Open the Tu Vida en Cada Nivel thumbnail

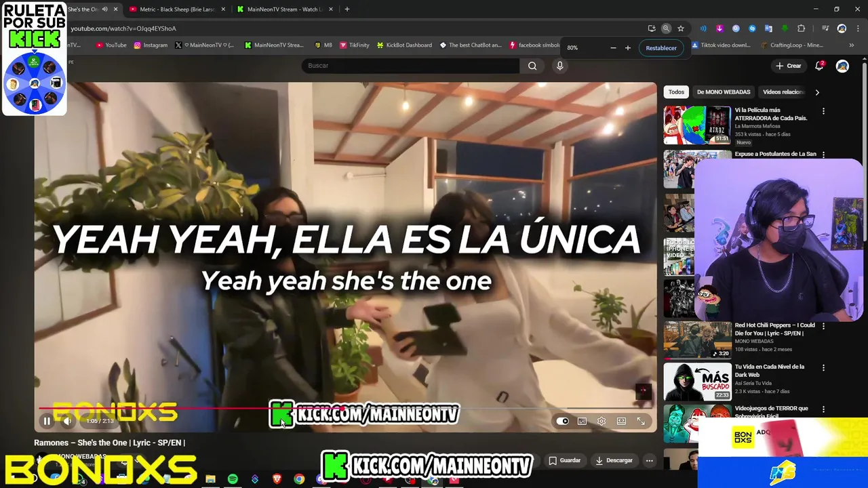(x=697, y=382)
